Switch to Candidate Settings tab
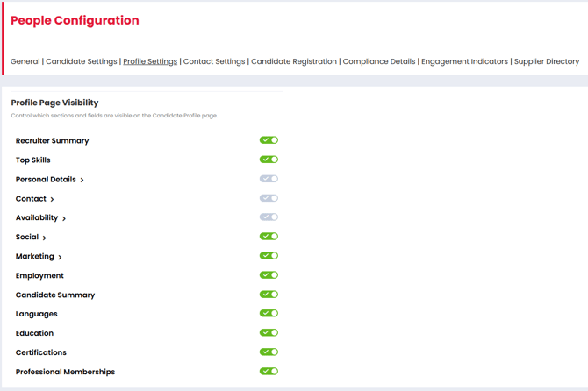The height and width of the screenshot is (391, 588). pos(82,61)
